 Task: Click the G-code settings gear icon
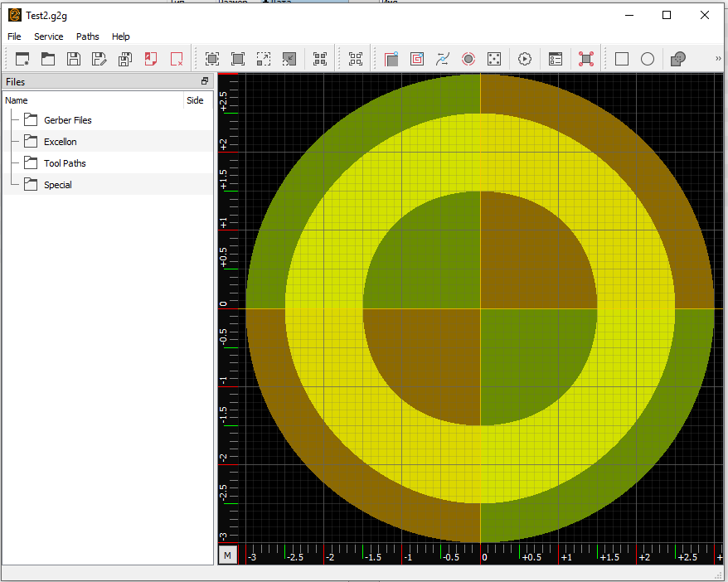click(525, 59)
